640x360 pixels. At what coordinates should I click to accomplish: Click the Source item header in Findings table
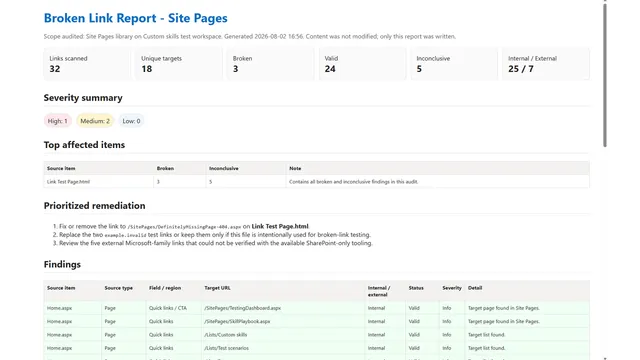click(x=61, y=288)
